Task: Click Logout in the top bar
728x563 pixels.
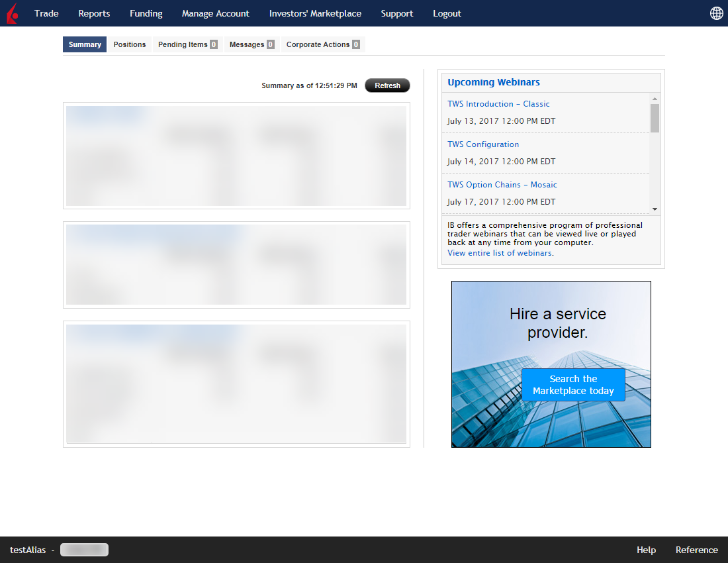Action: (x=447, y=13)
